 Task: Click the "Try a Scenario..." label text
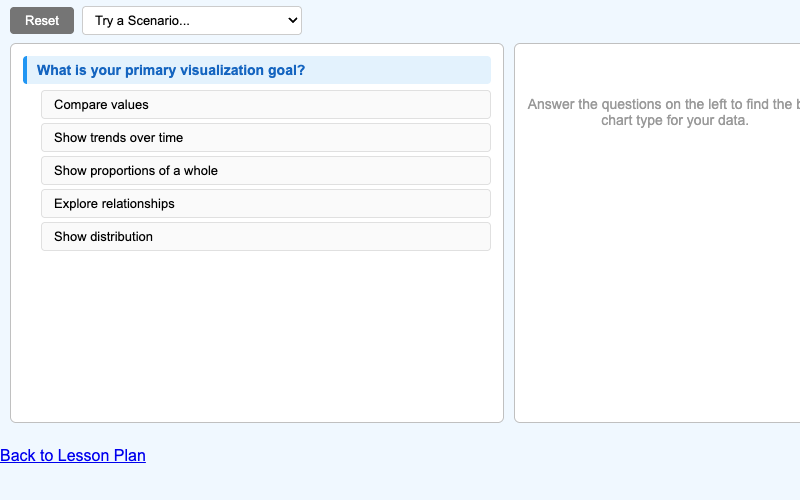[142, 20]
